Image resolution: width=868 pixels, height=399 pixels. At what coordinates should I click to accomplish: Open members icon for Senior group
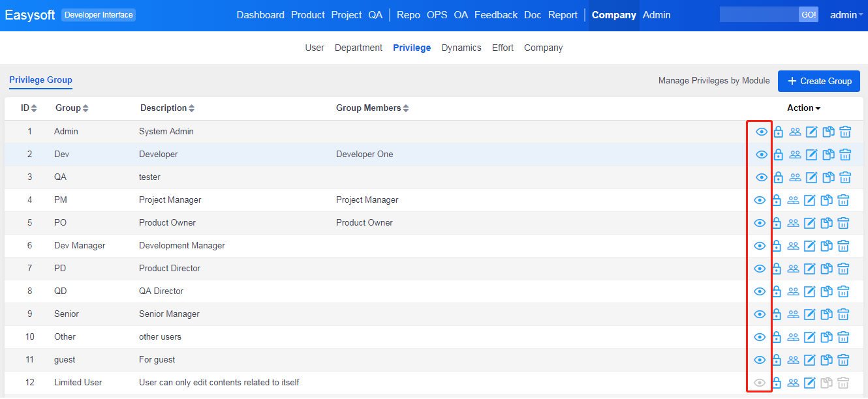point(793,314)
